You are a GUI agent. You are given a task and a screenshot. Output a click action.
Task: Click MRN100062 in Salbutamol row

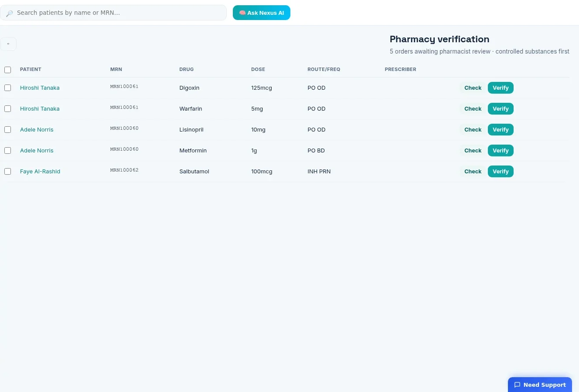tap(124, 170)
